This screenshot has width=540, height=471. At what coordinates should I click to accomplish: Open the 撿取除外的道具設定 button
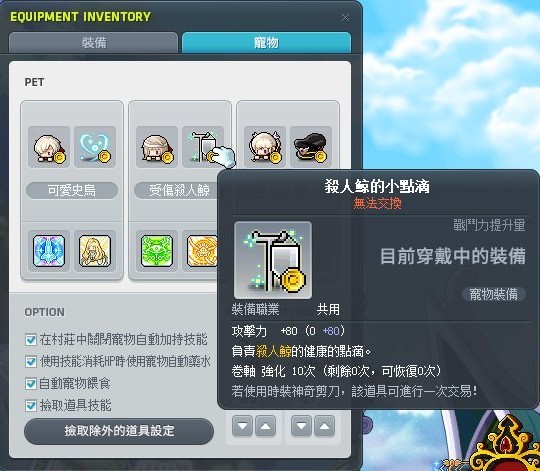pos(119,431)
